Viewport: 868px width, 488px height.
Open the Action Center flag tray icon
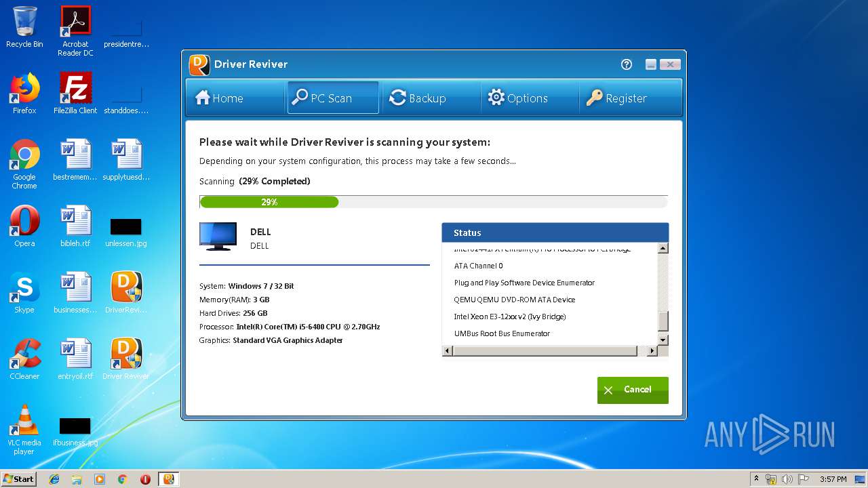pos(804,479)
